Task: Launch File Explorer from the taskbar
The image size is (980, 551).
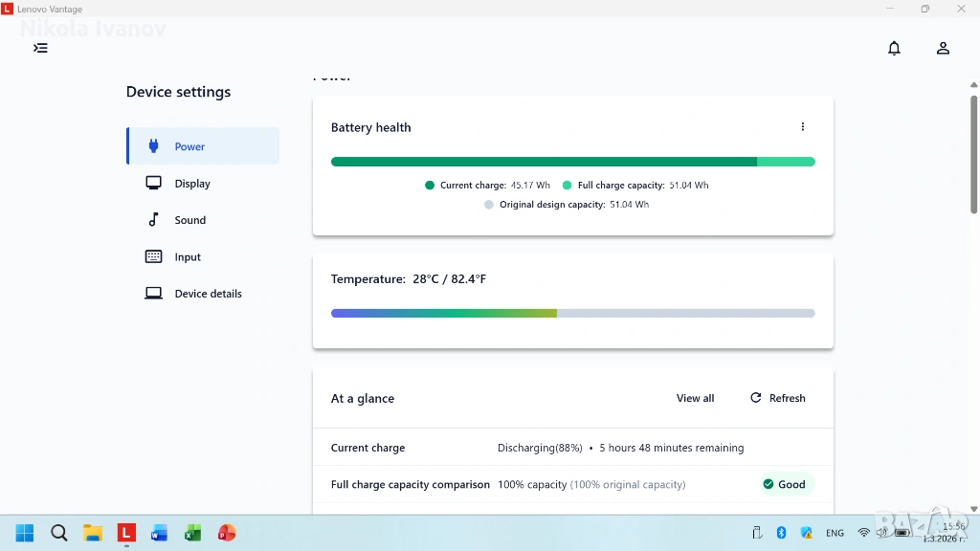Action: click(x=92, y=533)
